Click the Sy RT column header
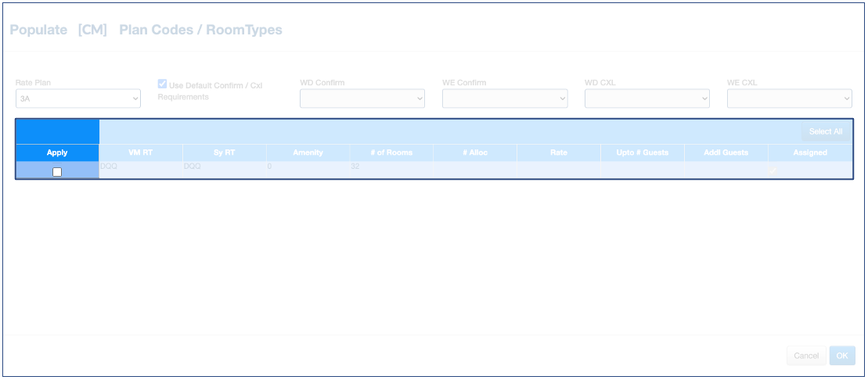 pos(224,152)
